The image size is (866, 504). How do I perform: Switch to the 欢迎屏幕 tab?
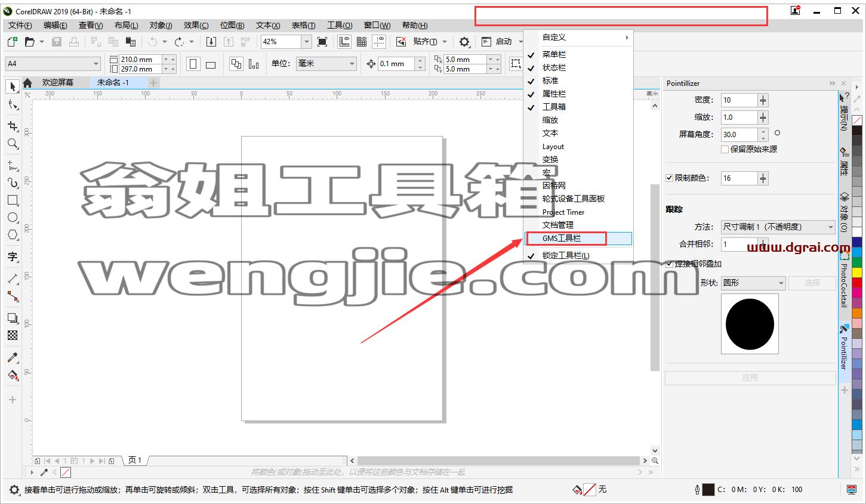[x=57, y=82]
